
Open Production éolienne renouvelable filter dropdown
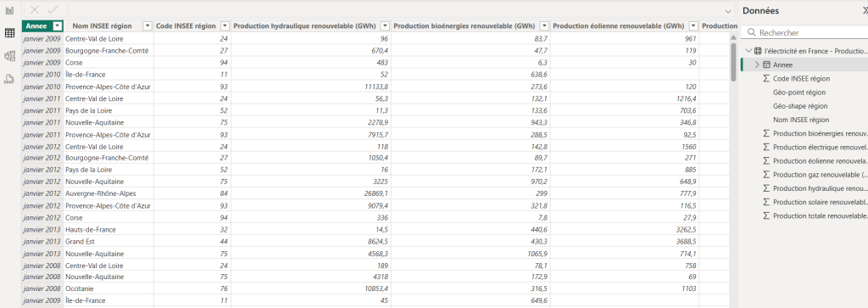coord(694,26)
